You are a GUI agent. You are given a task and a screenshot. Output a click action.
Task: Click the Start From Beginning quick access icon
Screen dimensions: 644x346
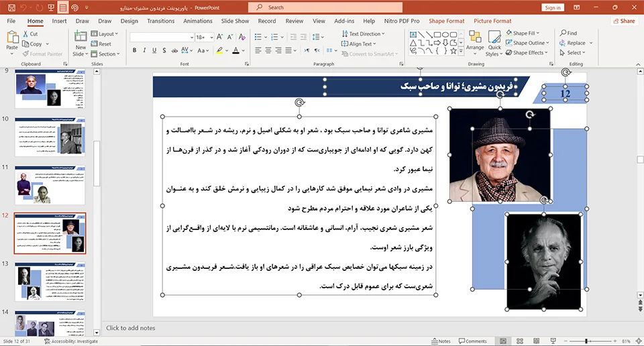tap(51, 7)
